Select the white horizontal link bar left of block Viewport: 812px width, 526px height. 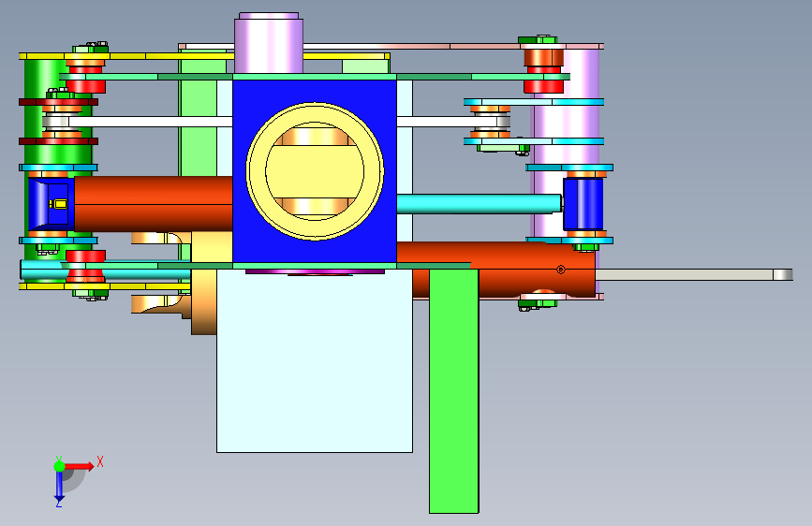pos(150,122)
